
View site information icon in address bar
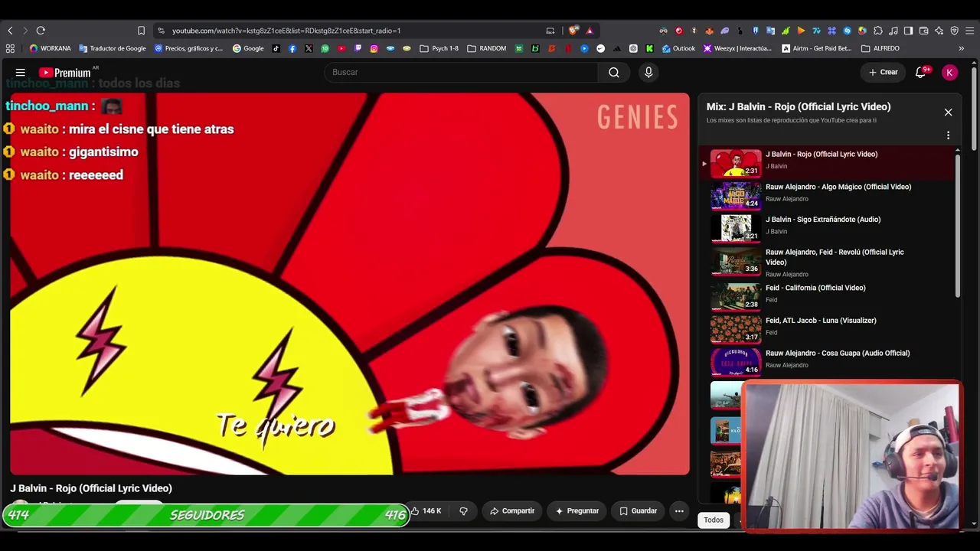(161, 31)
